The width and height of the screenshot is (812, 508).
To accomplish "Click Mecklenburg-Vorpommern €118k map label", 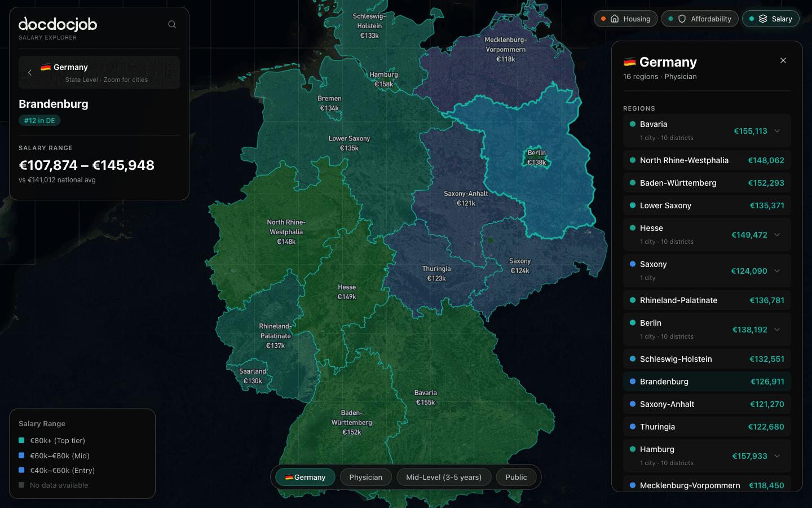I will 506,49.
